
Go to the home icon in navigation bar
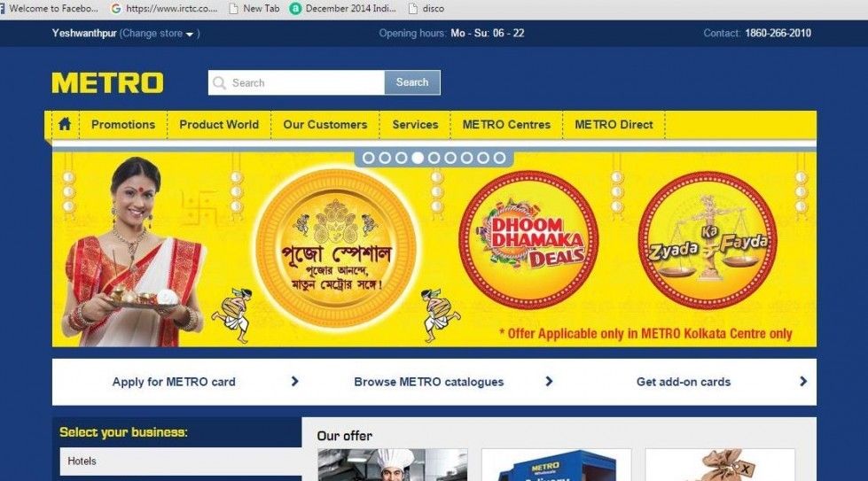[65, 124]
